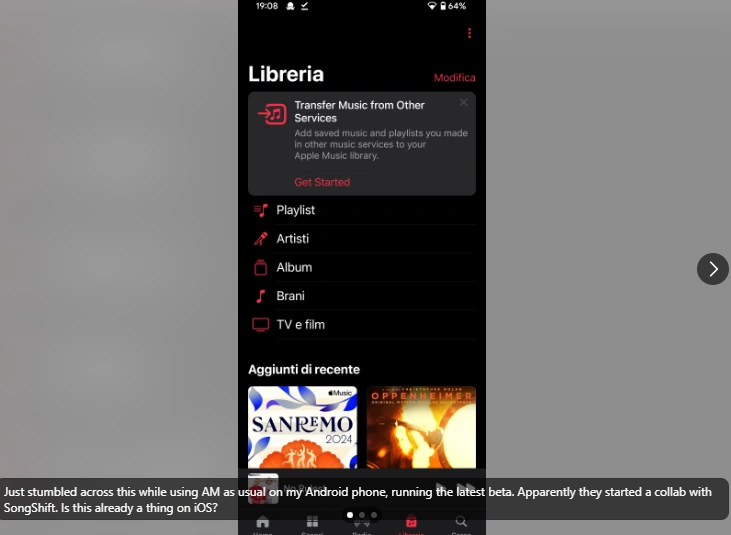Open the Album row
The image size is (731, 535).
click(x=362, y=268)
